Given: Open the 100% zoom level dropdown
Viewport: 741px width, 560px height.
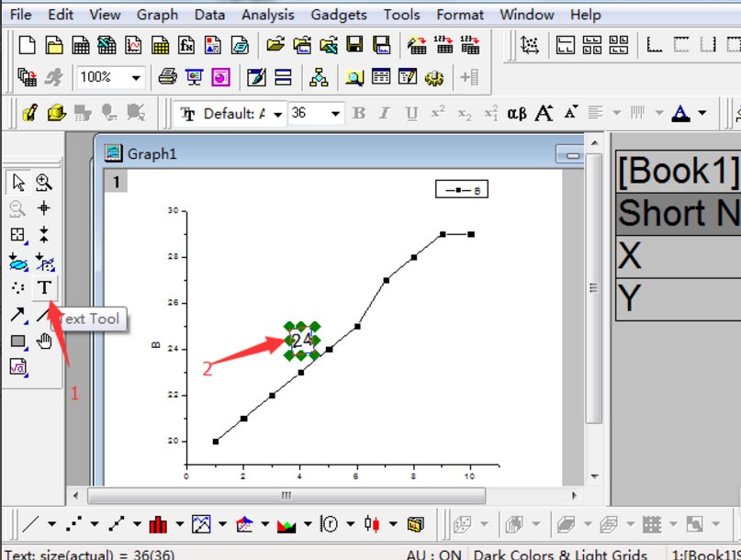Looking at the screenshot, I should point(136,77).
